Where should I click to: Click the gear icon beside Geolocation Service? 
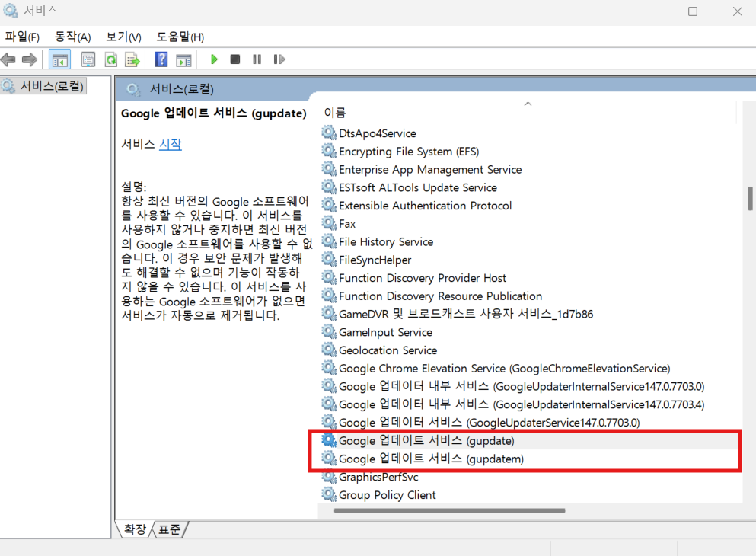click(x=330, y=350)
